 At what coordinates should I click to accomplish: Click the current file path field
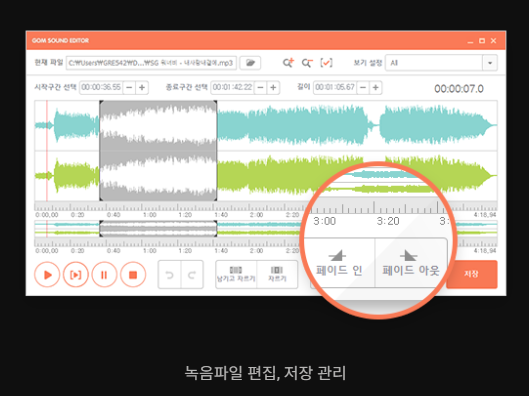tap(151, 63)
